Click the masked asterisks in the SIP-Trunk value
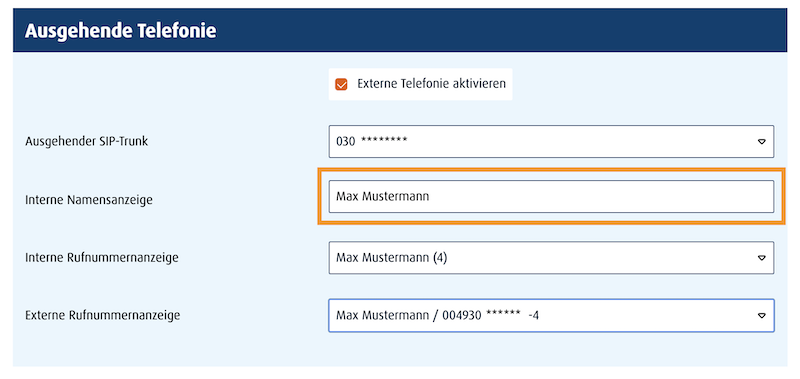800x379 pixels. [x=384, y=140]
